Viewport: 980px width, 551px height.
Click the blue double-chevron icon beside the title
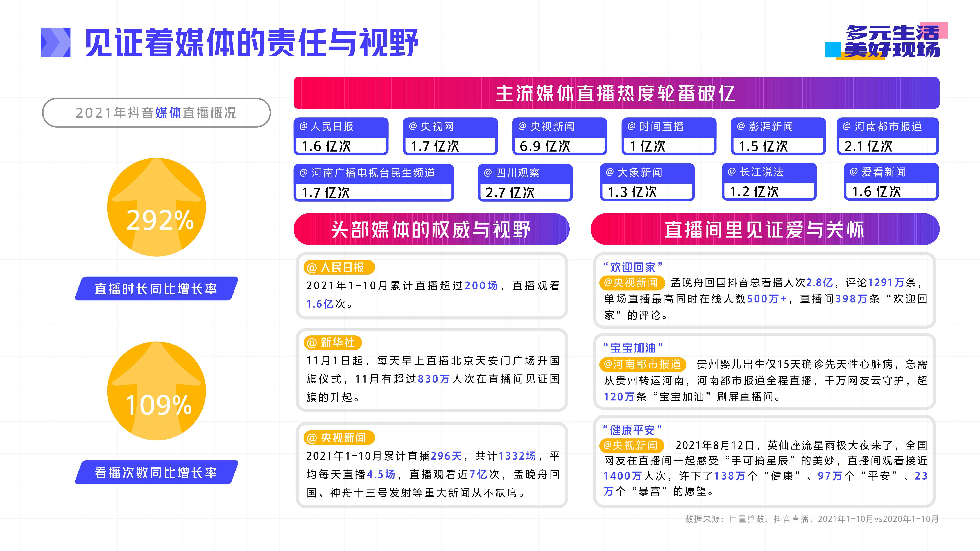click(x=55, y=42)
